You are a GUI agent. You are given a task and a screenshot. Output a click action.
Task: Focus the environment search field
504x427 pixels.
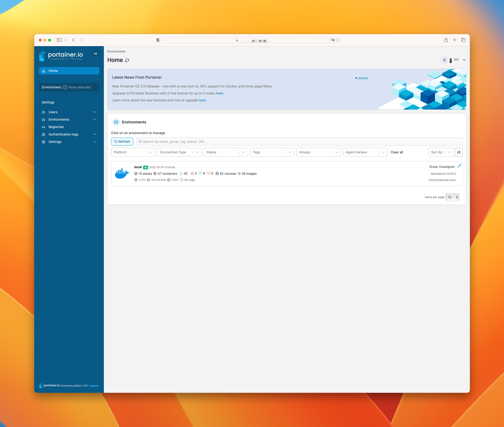299,142
